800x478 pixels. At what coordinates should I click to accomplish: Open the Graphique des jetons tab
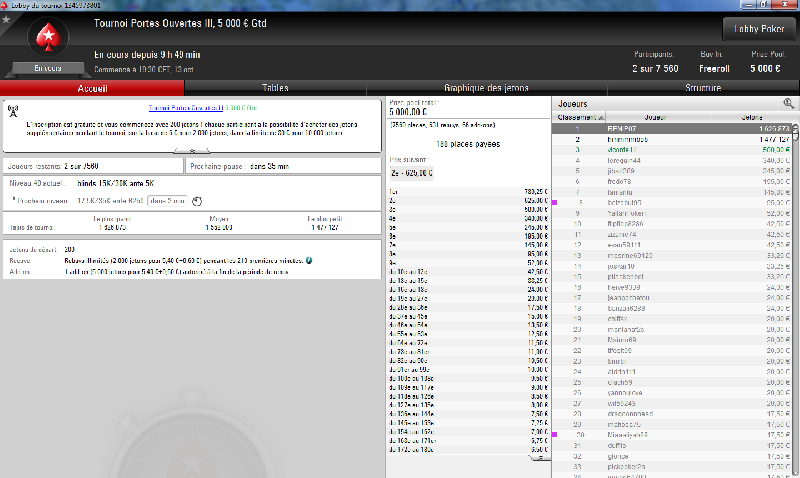[x=486, y=88]
